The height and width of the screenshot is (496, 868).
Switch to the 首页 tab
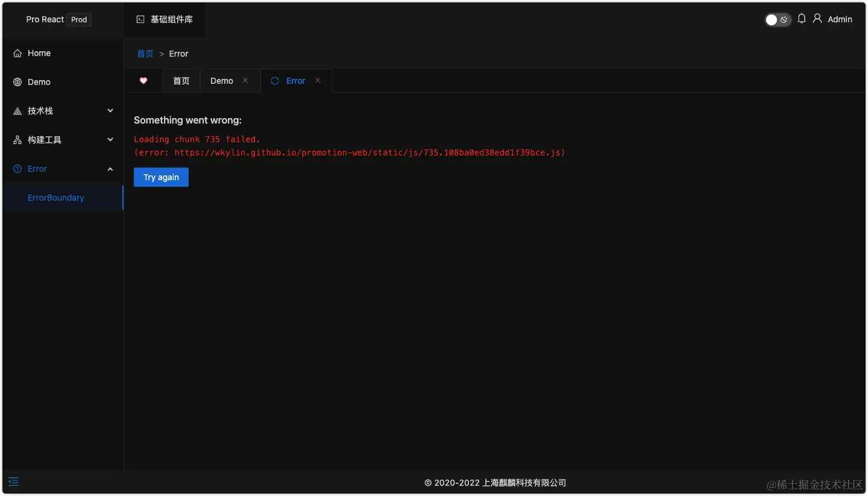coord(181,81)
